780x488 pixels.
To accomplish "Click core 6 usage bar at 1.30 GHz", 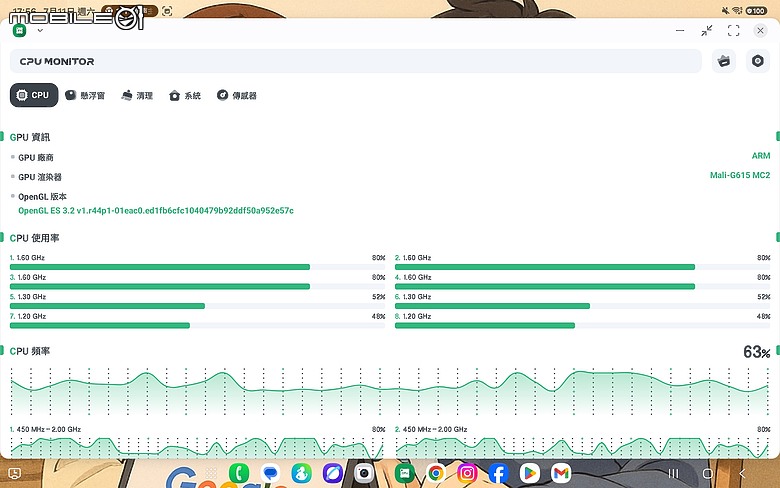I will [x=583, y=306].
